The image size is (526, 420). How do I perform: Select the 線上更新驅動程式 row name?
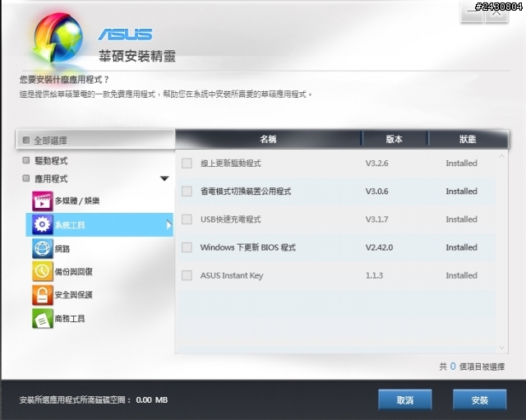(x=231, y=164)
